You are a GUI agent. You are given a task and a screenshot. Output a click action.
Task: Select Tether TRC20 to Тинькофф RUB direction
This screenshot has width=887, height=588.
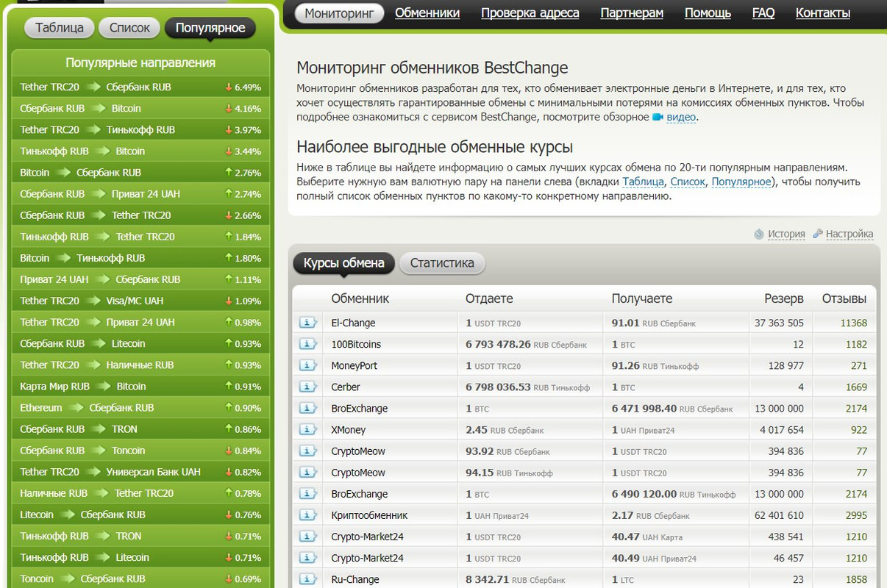tap(140, 129)
